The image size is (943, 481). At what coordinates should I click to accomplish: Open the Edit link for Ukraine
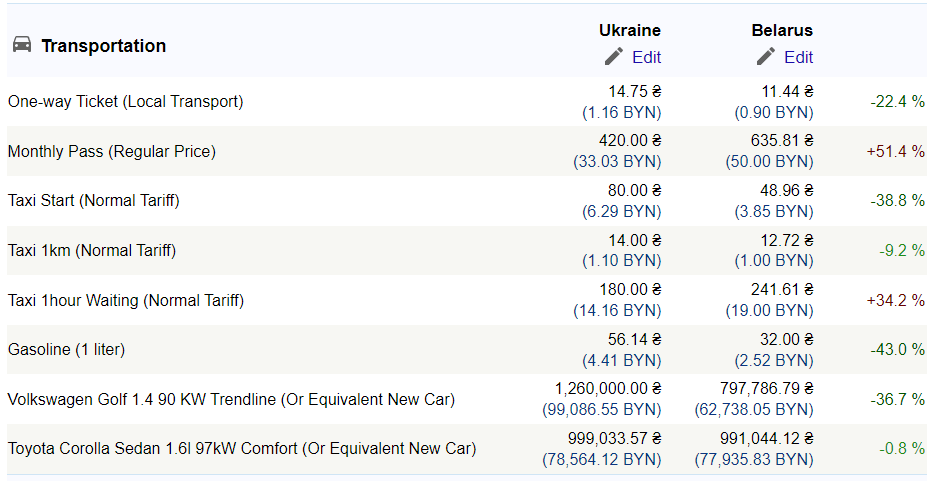[647, 58]
